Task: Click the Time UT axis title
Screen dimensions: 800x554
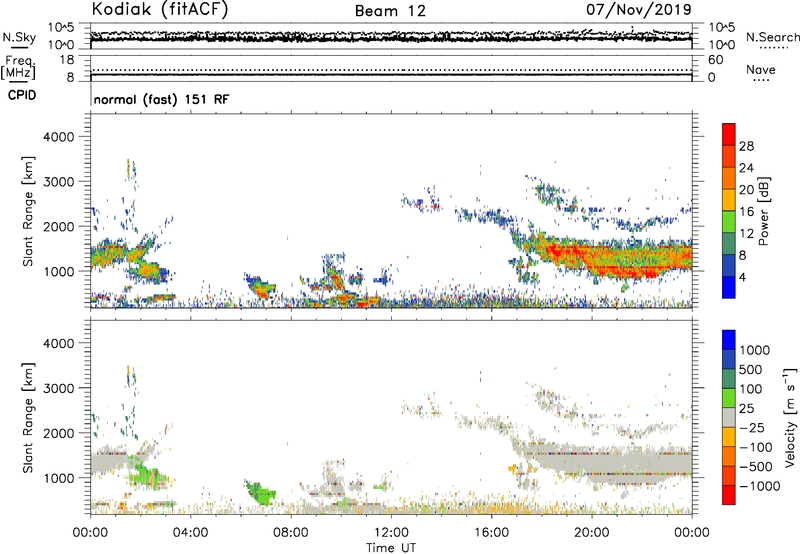Action: pos(391,547)
